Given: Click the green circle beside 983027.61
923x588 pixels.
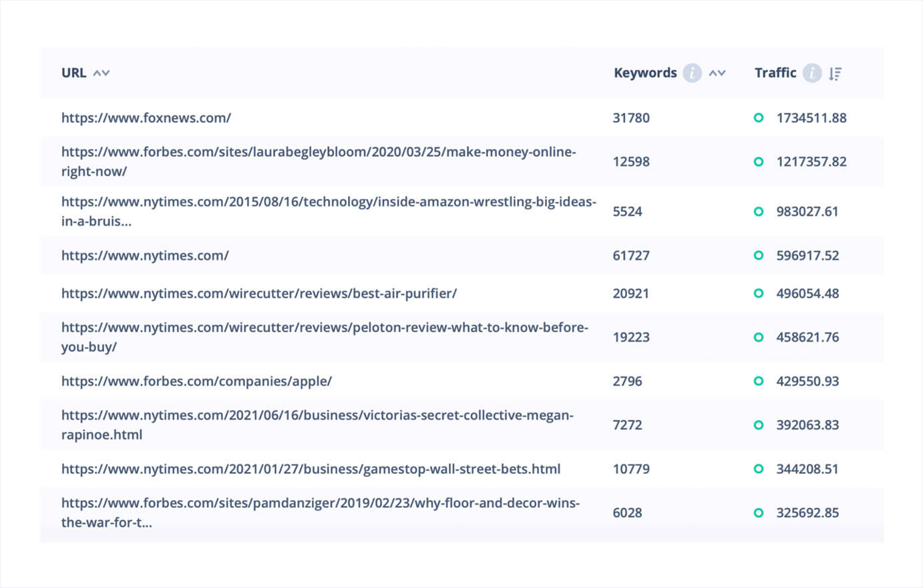Looking at the screenshot, I should 759,212.
